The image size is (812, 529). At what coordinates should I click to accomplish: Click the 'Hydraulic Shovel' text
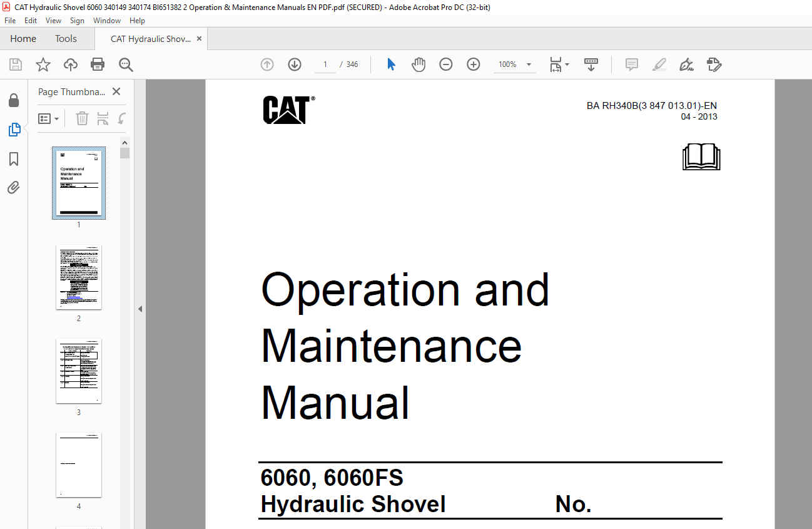point(353,504)
